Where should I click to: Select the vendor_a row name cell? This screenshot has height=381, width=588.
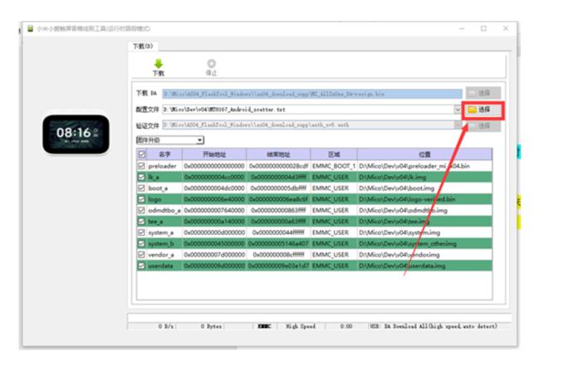point(164,255)
